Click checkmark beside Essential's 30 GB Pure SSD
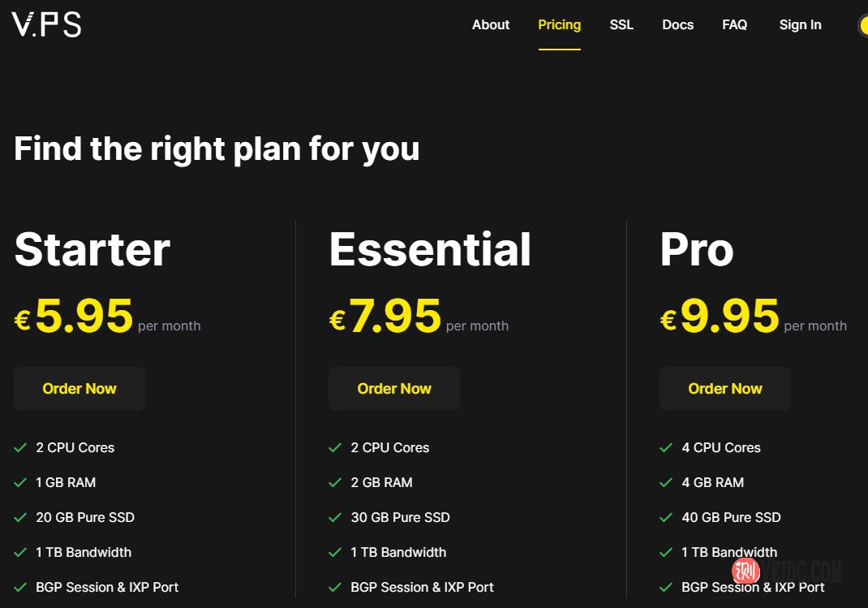868x608 pixels. coord(335,518)
